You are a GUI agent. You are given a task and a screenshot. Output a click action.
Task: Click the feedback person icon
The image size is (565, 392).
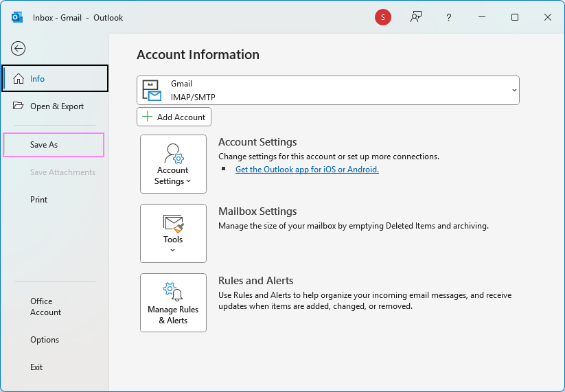click(x=416, y=17)
